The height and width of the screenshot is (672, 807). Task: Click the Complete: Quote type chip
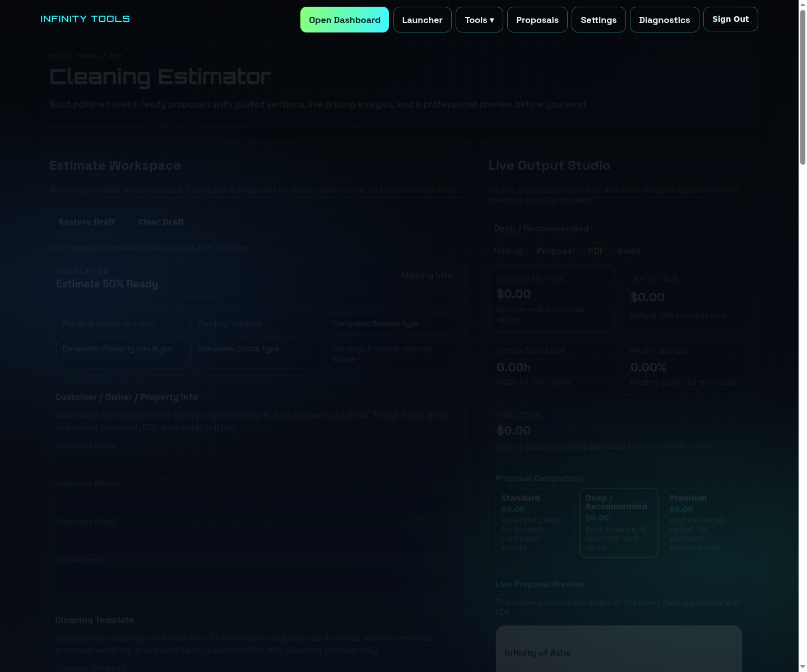click(x=257, y=353)
